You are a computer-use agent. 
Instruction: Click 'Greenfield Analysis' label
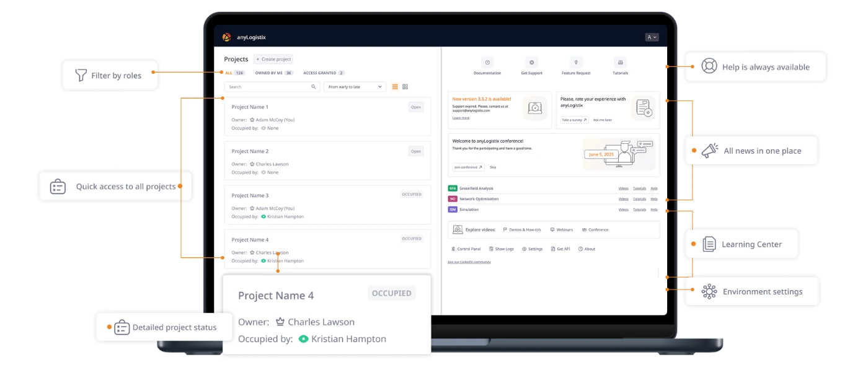point(476,188)
